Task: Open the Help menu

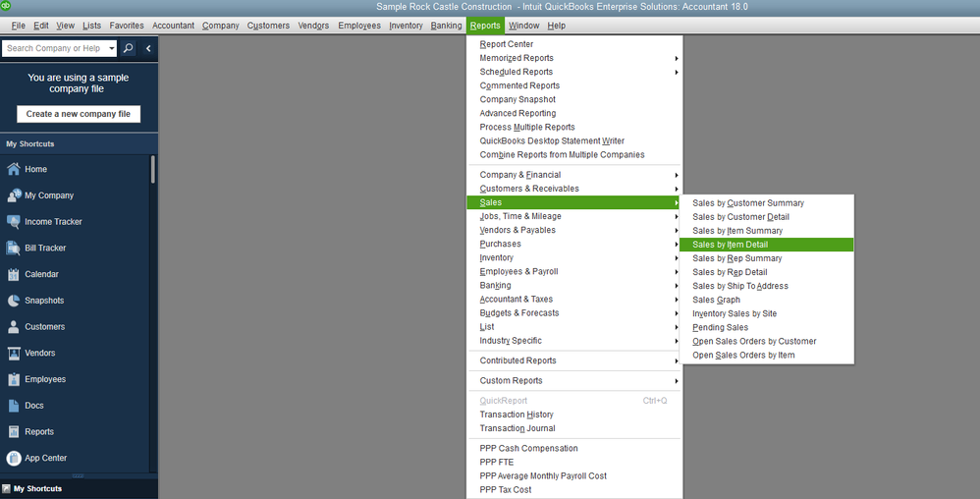Action: (x=556, y=26)
